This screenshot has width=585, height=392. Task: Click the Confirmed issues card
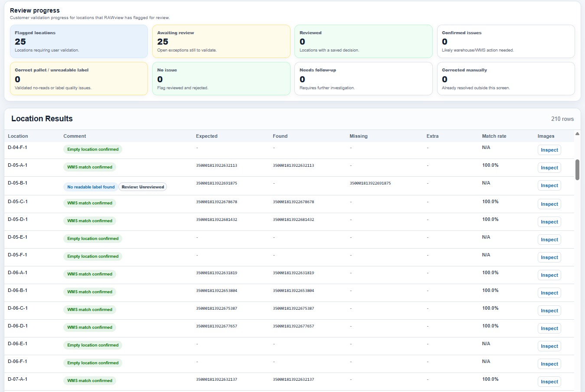(506, 42)
